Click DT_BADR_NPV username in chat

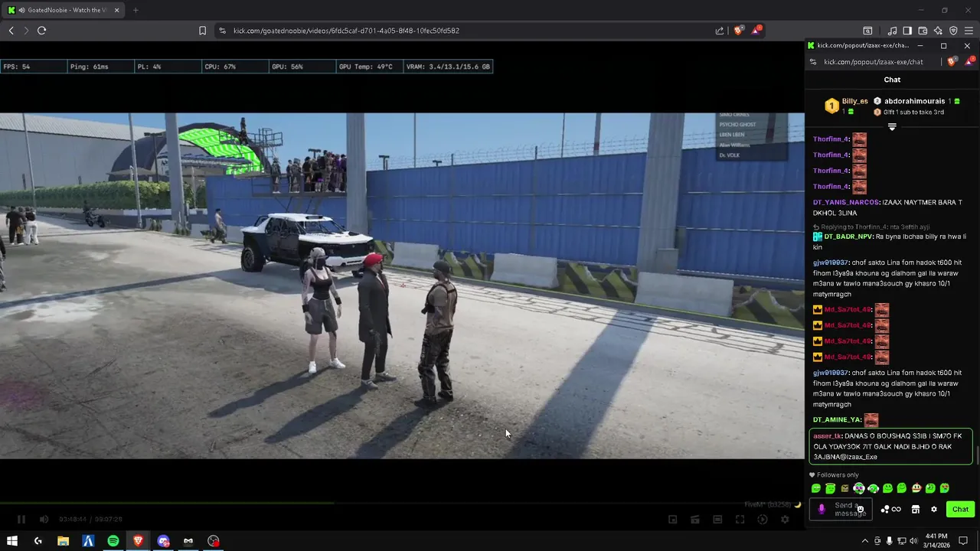pos(848,236)
